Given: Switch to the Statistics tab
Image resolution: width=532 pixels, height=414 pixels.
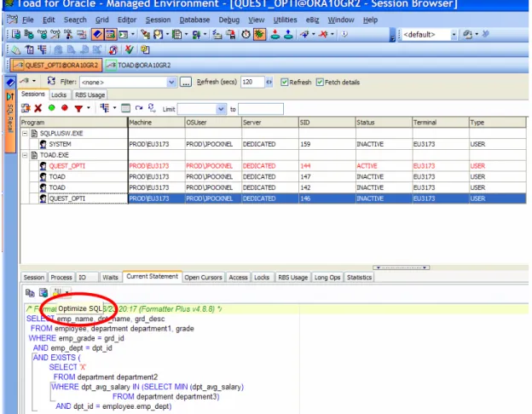Looking at the screenshot, I should point(359,278).
